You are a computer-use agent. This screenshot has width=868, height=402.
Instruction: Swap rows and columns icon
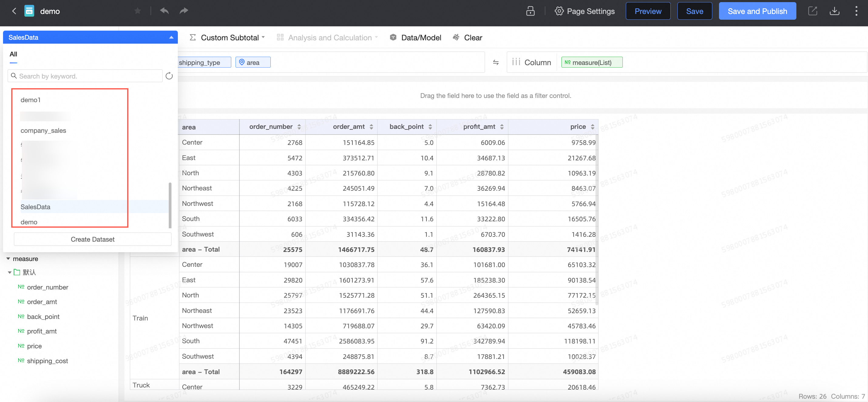495,63
